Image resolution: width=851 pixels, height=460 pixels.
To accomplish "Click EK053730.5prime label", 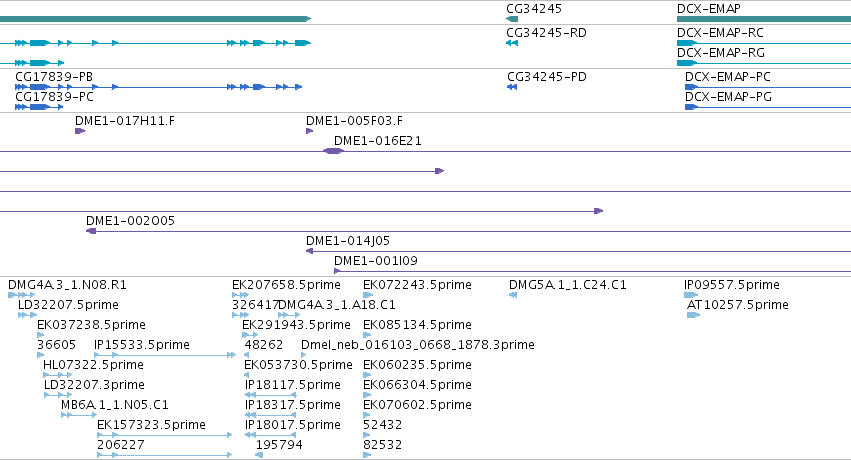I will [x=299, y=365].
